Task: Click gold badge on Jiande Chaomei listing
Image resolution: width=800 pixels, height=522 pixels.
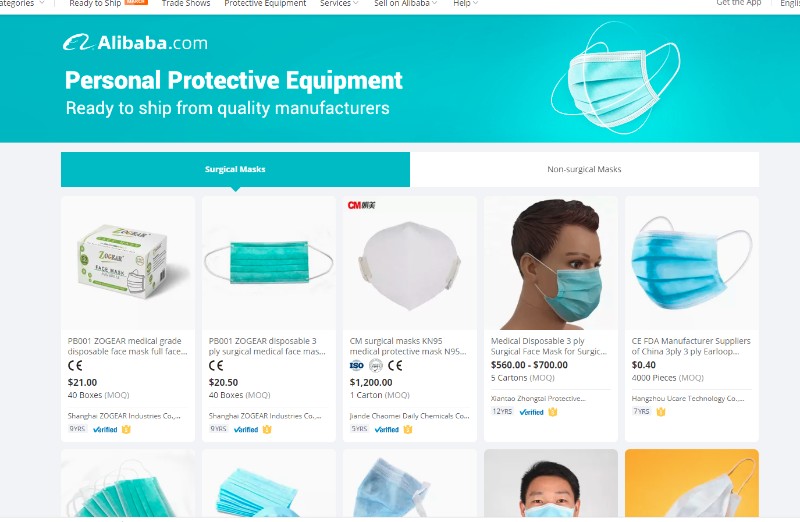Action: (x=408, y=430)
